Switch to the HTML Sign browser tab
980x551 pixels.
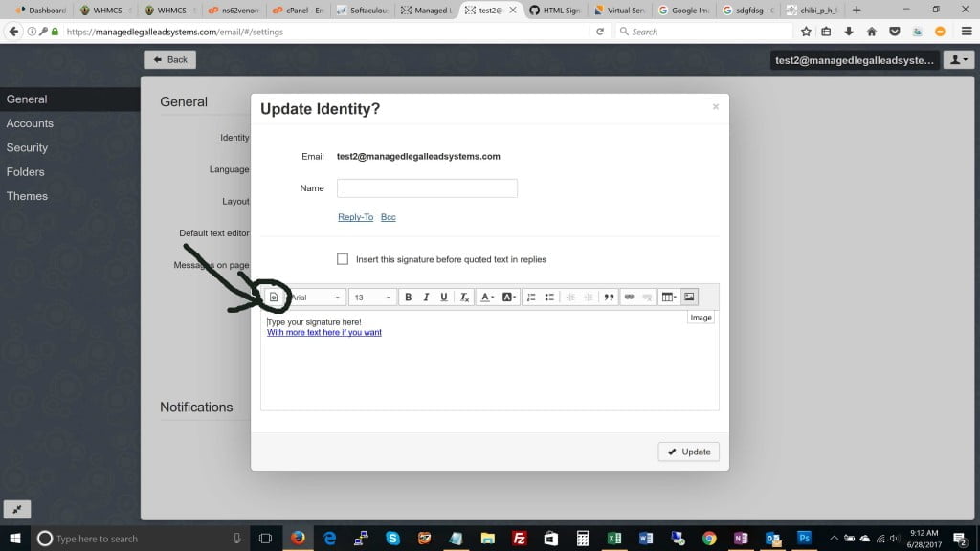tap(555, 10)
